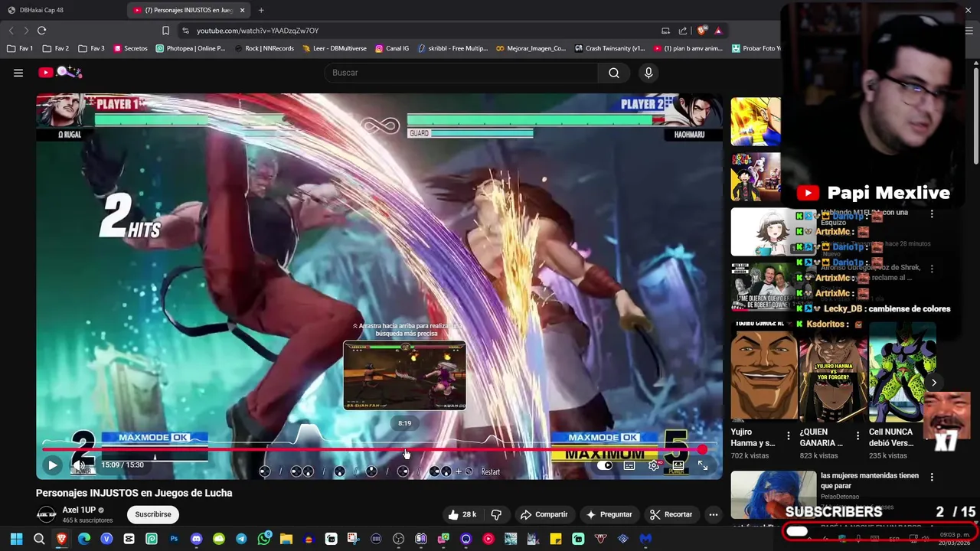Open the Crash Twinsanity bookmark
This screenshot has width=980, height=551.
point(610,48)
